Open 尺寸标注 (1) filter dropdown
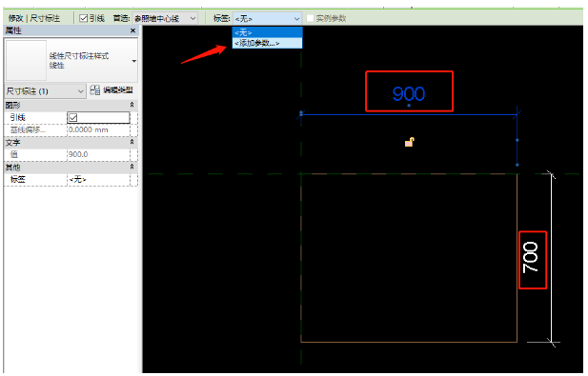 (45, 91)
